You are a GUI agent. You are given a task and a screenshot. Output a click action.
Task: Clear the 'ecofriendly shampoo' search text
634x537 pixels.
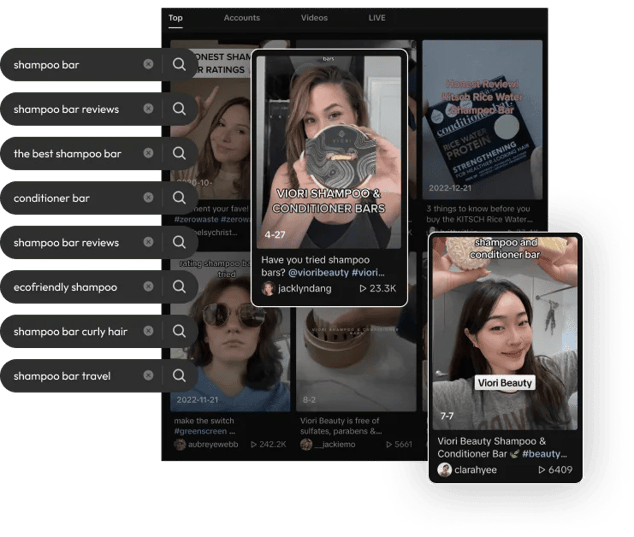click(x=148, y=286)
